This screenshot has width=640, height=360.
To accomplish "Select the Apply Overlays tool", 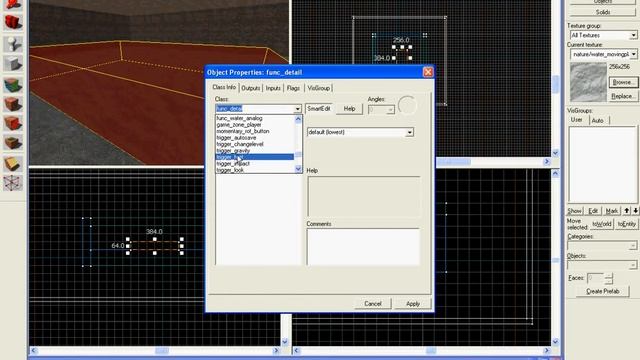I will pyautogui.click(x=13, y=143).
